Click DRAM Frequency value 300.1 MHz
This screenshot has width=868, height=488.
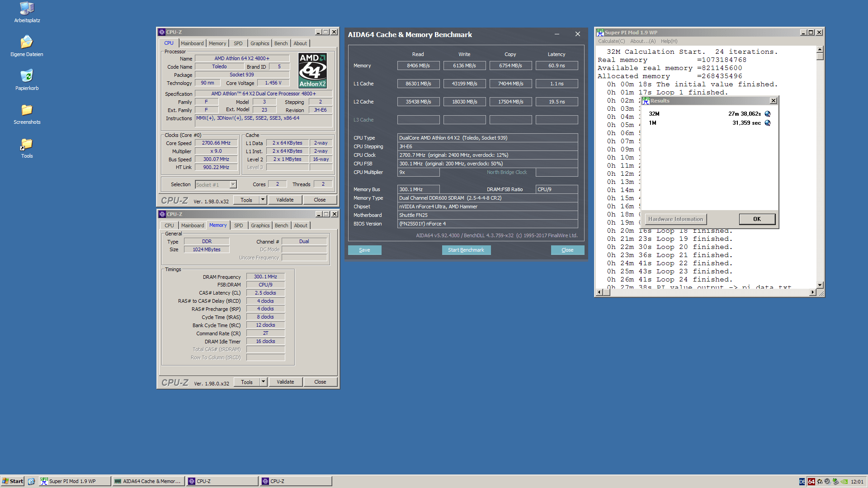(265, 277)
